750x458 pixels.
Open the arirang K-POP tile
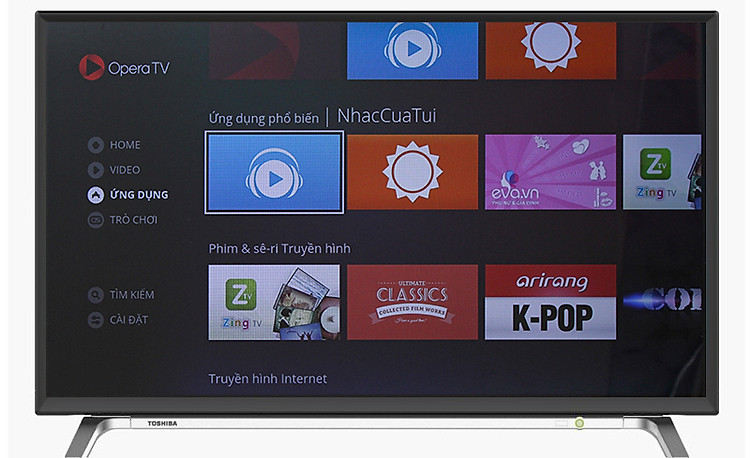(x=551, y=302)
